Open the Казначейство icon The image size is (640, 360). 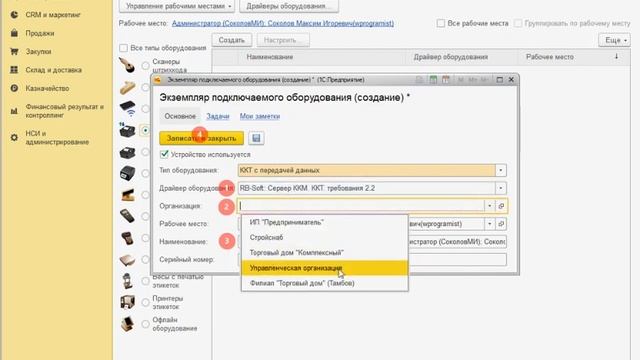[x=14, y=88]
